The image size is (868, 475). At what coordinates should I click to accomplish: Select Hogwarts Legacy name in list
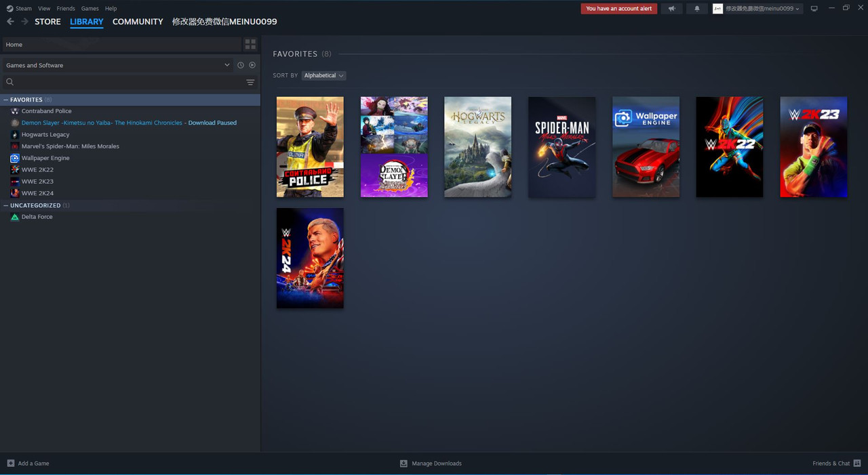tap(45, 135)
